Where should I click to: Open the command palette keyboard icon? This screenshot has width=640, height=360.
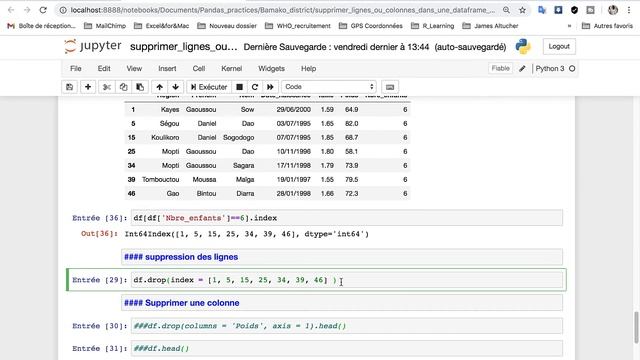point(390,87)
